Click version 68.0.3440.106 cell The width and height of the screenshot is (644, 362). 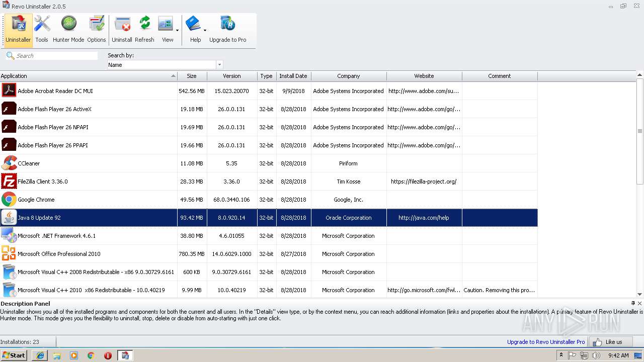[x=232, y=200]
